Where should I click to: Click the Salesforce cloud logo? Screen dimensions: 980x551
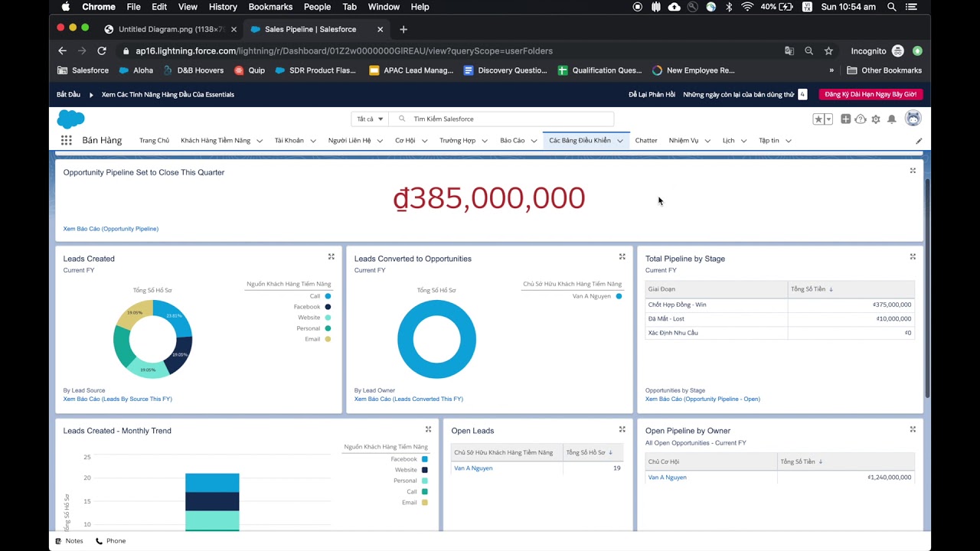click(71, 119)
